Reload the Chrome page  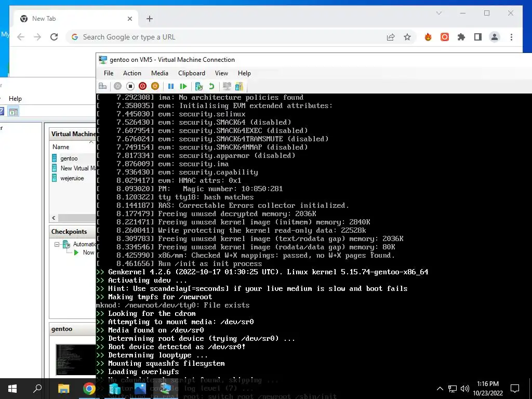point(54,37)
